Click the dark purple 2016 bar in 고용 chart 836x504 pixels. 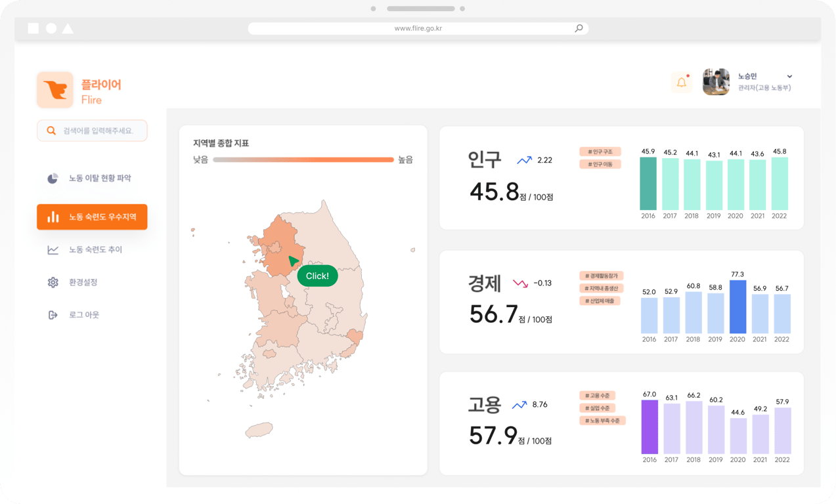pos(649,427)
